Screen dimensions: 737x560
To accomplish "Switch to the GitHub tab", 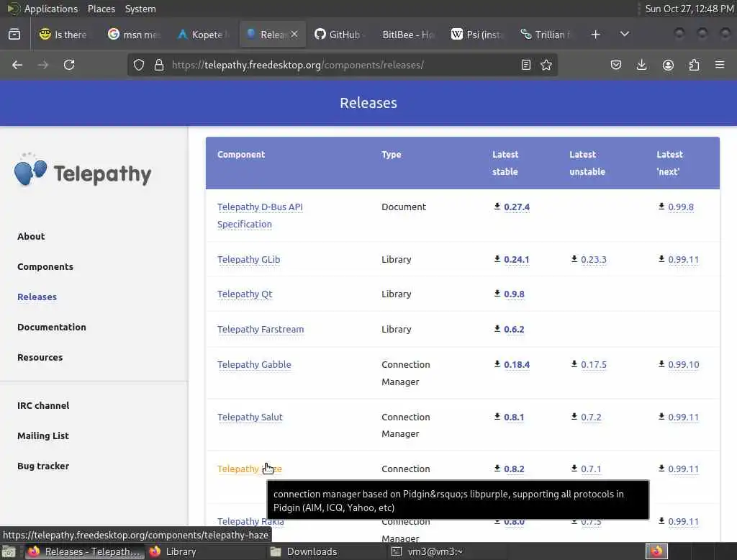I will pos(340,35).
